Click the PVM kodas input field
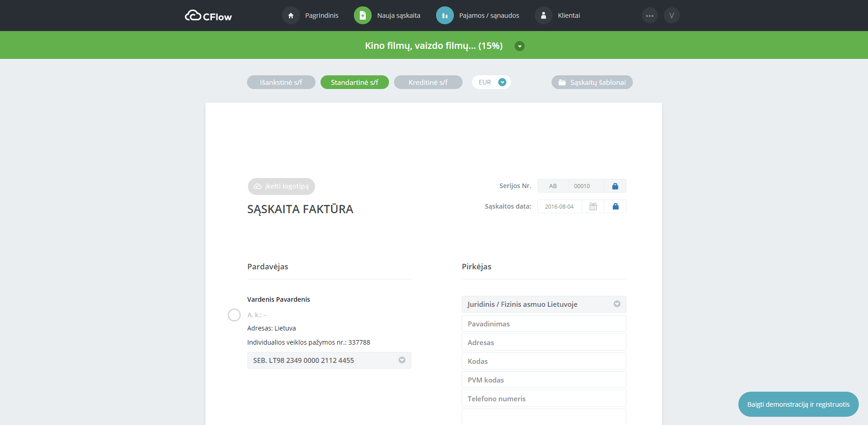Viewport: 868px width, 425px height. 544,380
